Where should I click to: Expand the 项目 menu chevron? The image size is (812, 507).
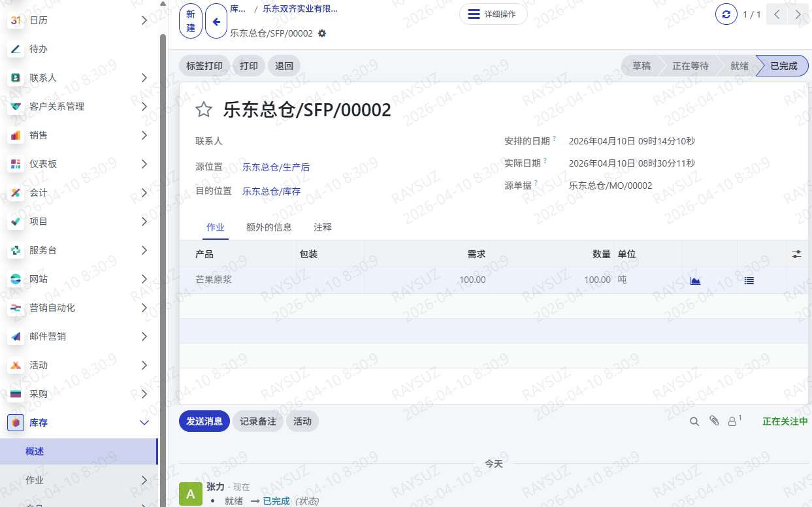pyautogui.click(x=144, y=221)
